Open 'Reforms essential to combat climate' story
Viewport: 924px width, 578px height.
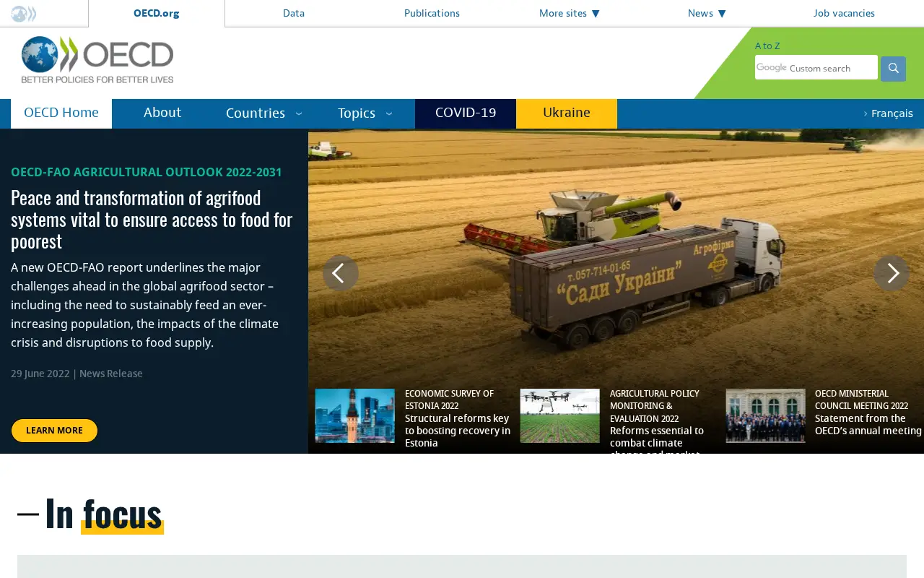(657, 439)
